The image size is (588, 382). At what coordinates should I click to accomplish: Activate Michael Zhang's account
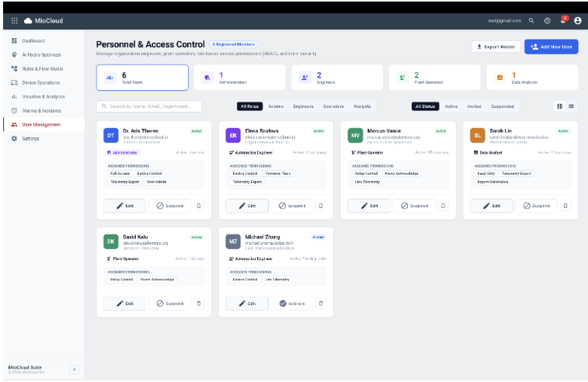(x=292, y=304)
